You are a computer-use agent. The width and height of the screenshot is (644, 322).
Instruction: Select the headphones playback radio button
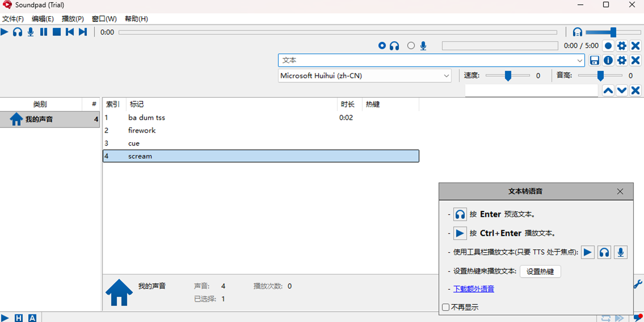pyautogui.click(x=382, y=46)
